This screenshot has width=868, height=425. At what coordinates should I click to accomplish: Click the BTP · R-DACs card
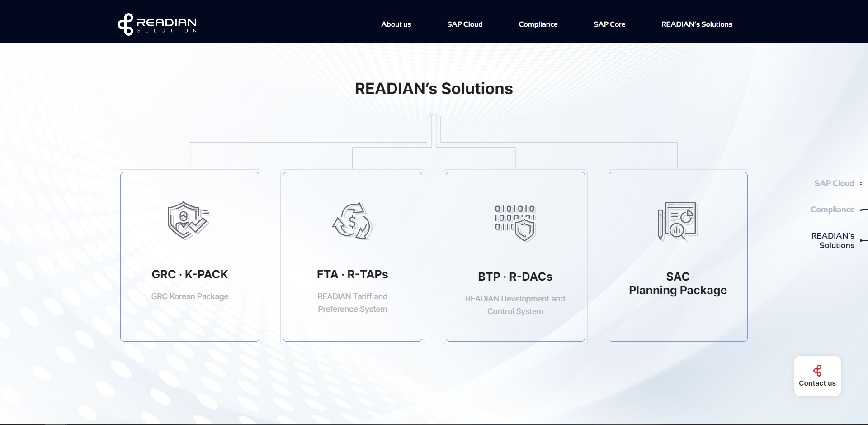515,256
